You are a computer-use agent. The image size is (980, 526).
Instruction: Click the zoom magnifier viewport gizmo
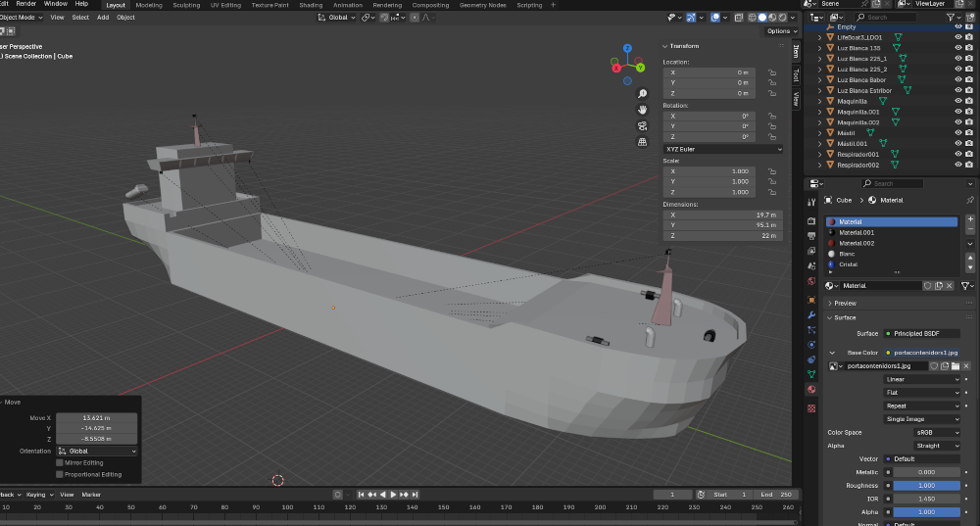tap(642, 94)
